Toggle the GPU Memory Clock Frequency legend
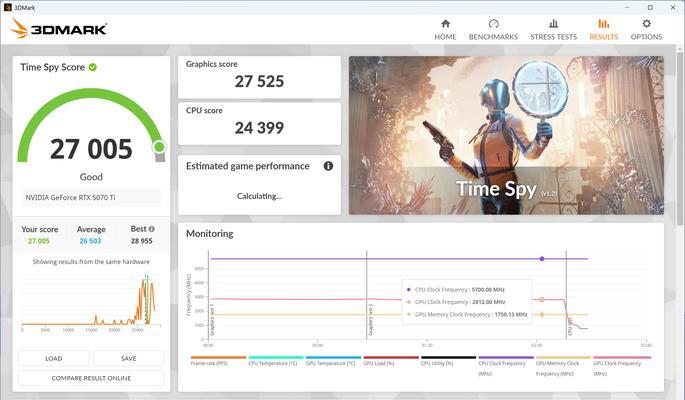685x400 pixels. tap(563, 366)
